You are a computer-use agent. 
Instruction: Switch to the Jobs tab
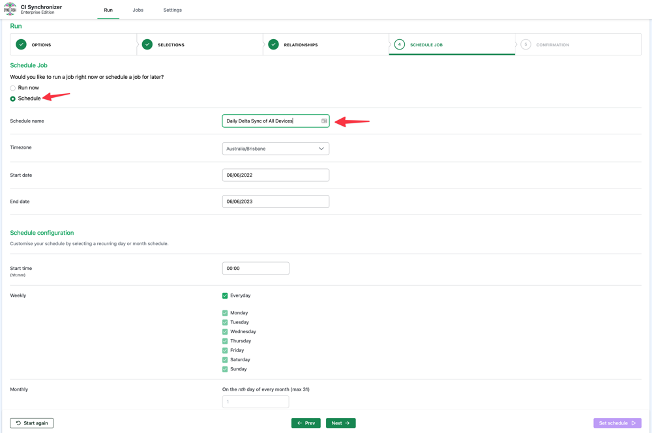(138, 10)
